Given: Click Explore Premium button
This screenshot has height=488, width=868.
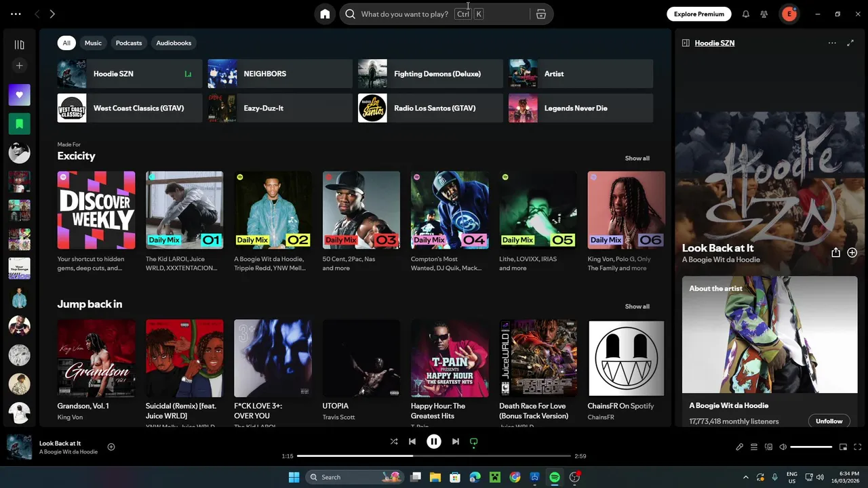Looking at the screenshot, I should [698, 14].
